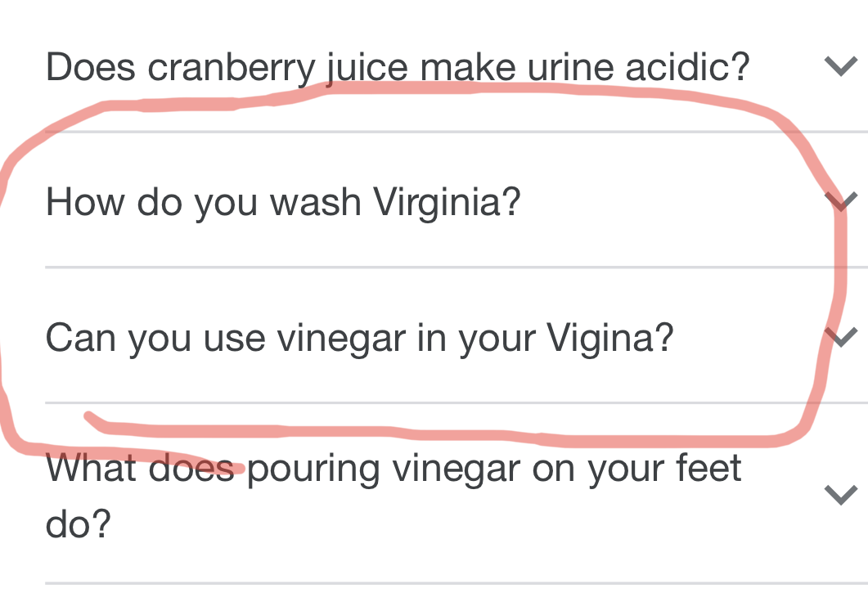Click the word 'Vigina?' in third question
Viewport: 868px width, 611px height.
click(x=610, y=338)
